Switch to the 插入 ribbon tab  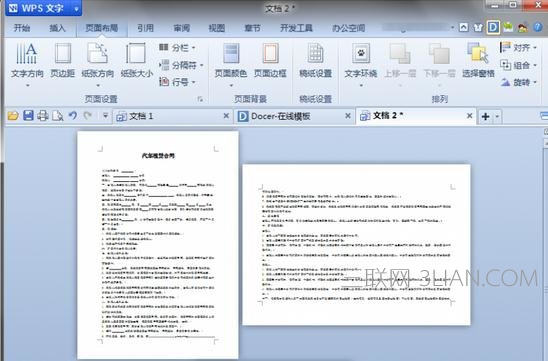point(58,28)
